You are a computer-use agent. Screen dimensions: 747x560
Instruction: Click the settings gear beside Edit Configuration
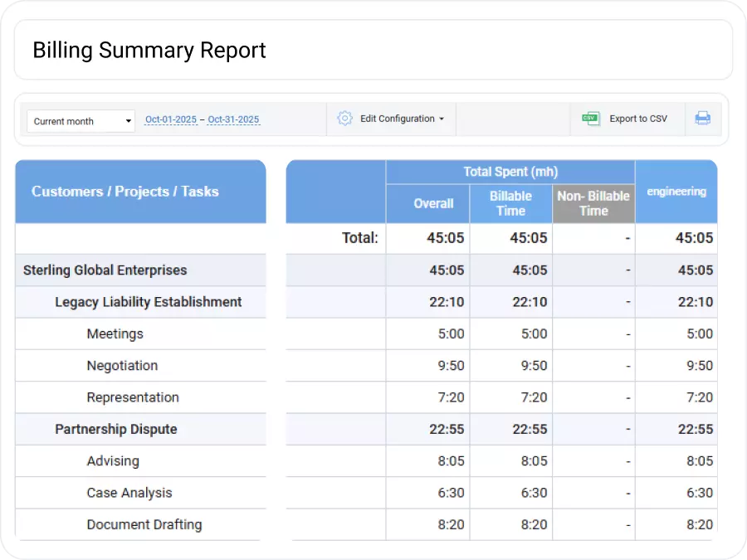pos(344,119)
